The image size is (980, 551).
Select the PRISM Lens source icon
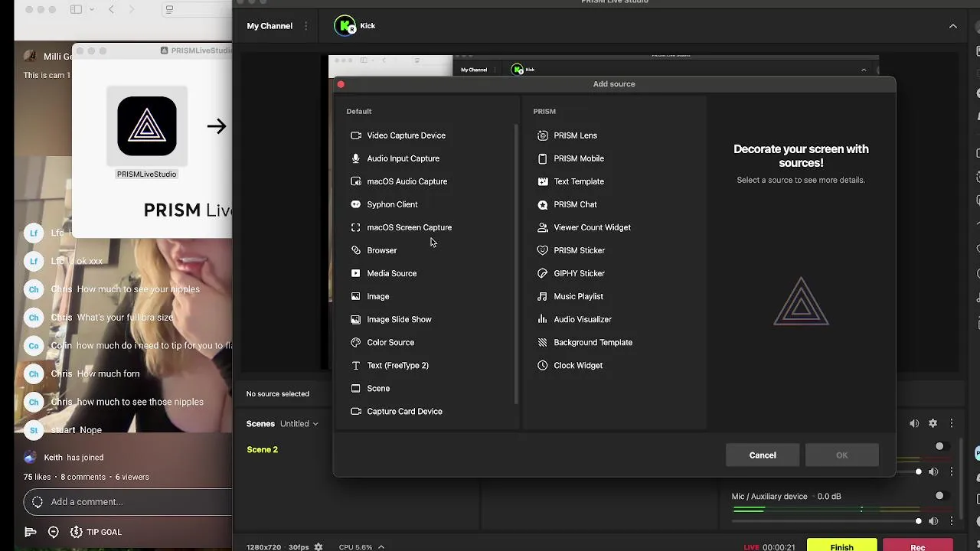543,135
